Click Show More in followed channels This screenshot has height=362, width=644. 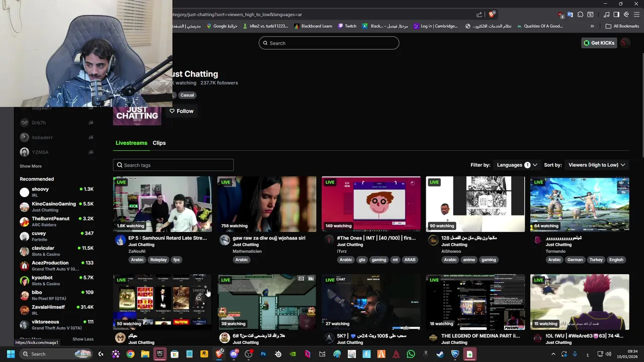(31, 166)
